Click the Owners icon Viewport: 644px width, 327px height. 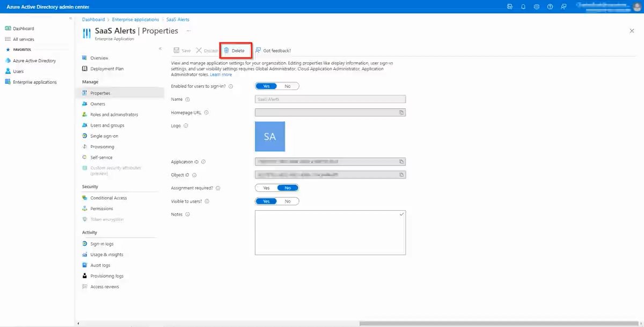click(85, 104)
